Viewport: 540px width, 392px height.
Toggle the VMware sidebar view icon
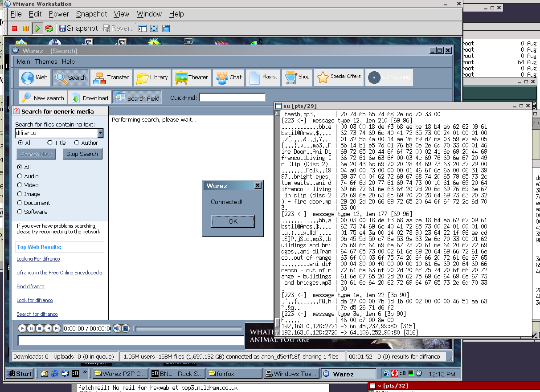tap(143, 29)
